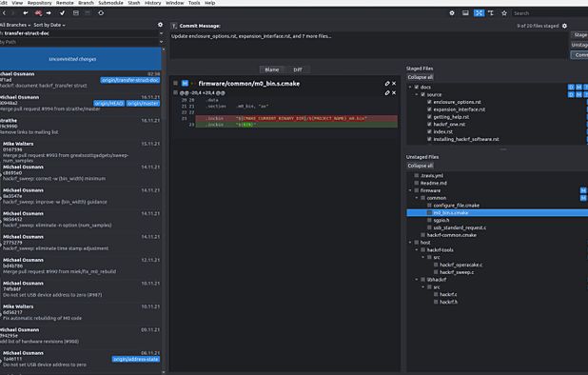The width and height of the screenshot is (588, 375).
Task: Click Collapse all under Staged Files
Action: point(421,77)
